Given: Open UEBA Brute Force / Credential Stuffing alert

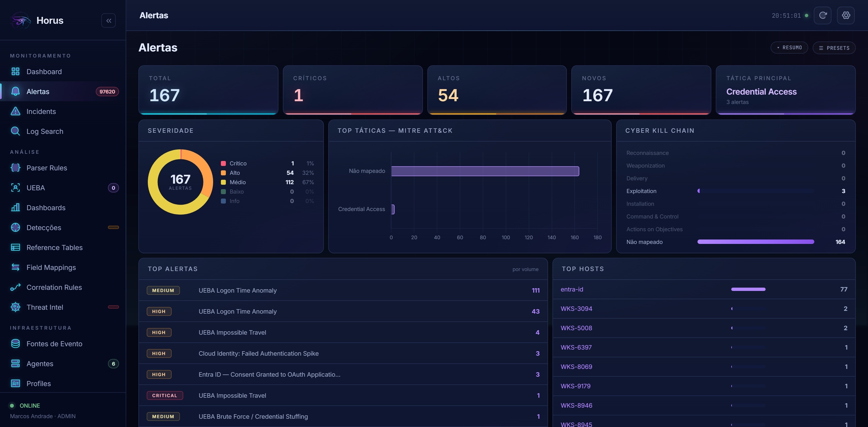Looking at the screenshot, I should click(x=343, y=416).
